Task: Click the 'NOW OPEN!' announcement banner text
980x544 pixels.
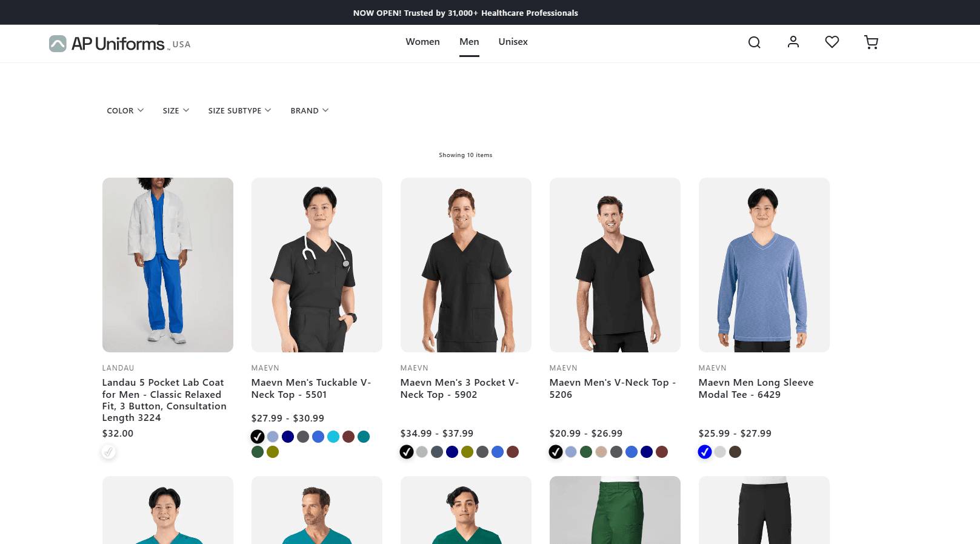Action: click(x=465, y=13)
